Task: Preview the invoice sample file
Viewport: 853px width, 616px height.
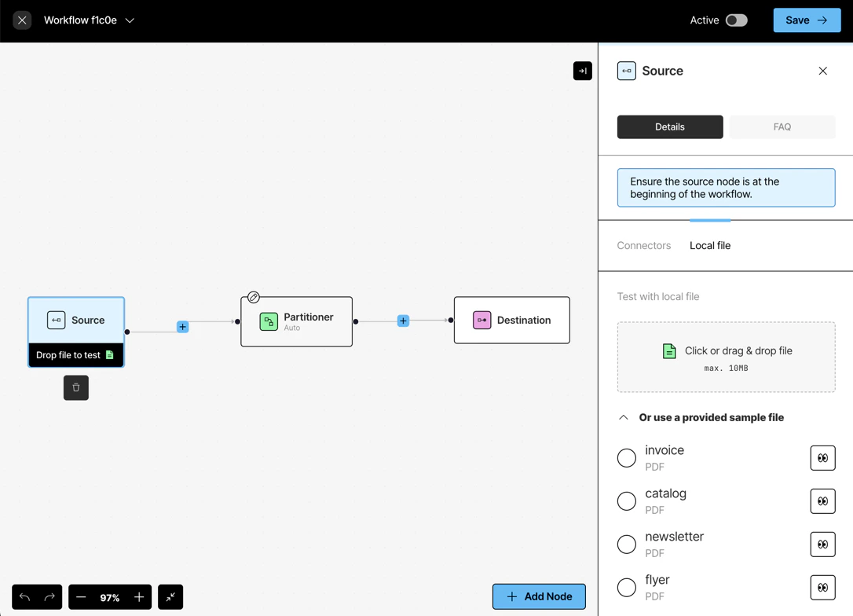Action: [822, 457]
